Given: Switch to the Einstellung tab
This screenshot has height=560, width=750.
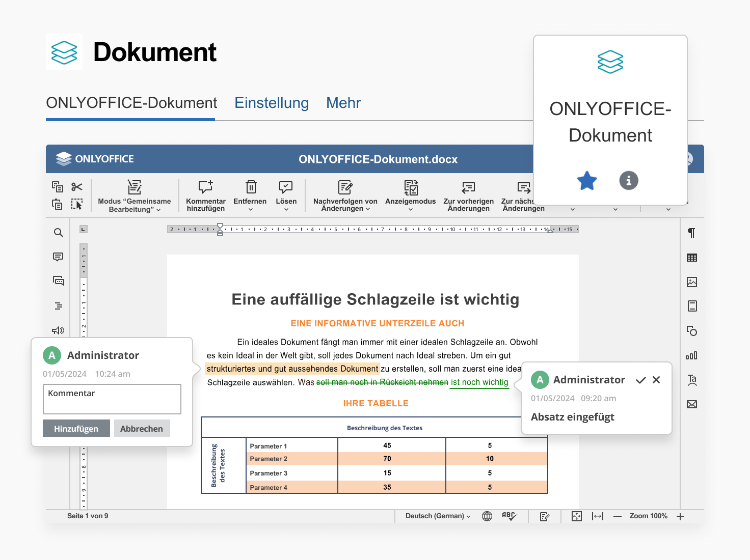Looking at the screenshot, I should pyautogui.click(x=272, y=103).
